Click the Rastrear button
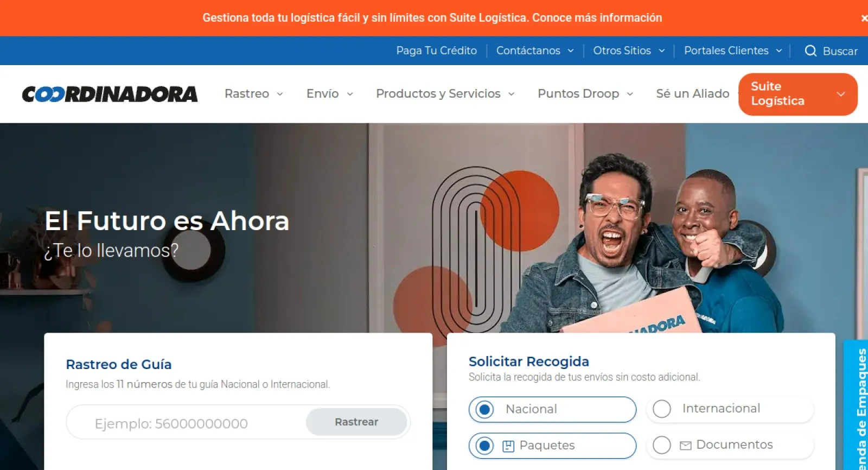 [356, 422]
